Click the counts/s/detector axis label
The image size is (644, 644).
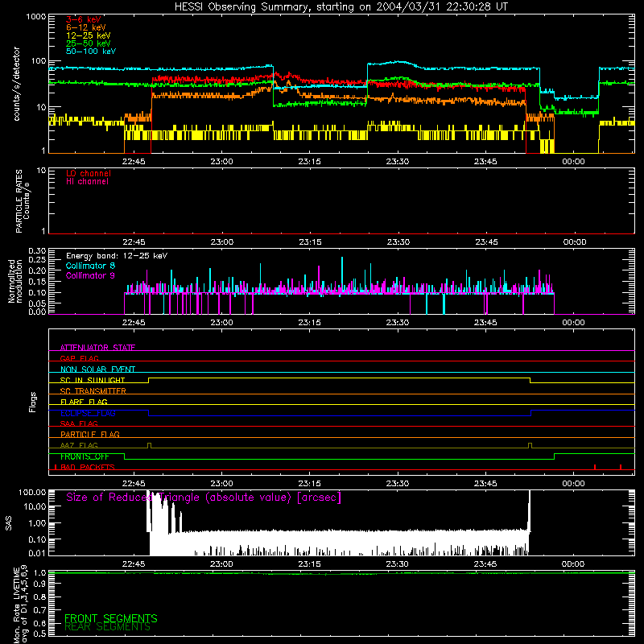coord(17,84)
